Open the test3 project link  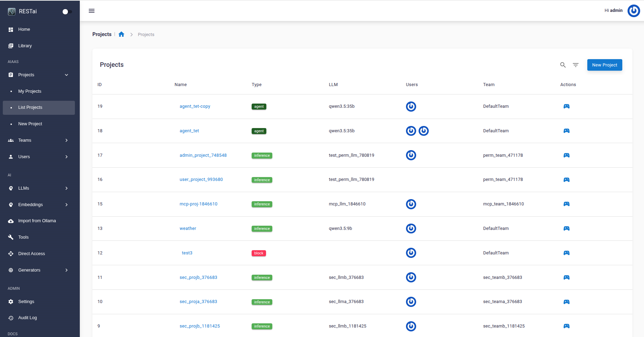tap(187, 253)
